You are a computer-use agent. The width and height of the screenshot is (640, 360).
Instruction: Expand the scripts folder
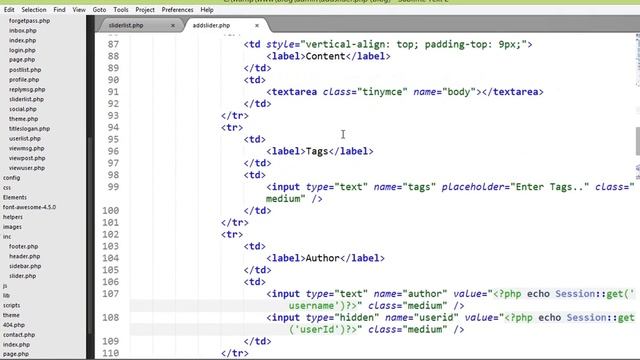point(11,305)
